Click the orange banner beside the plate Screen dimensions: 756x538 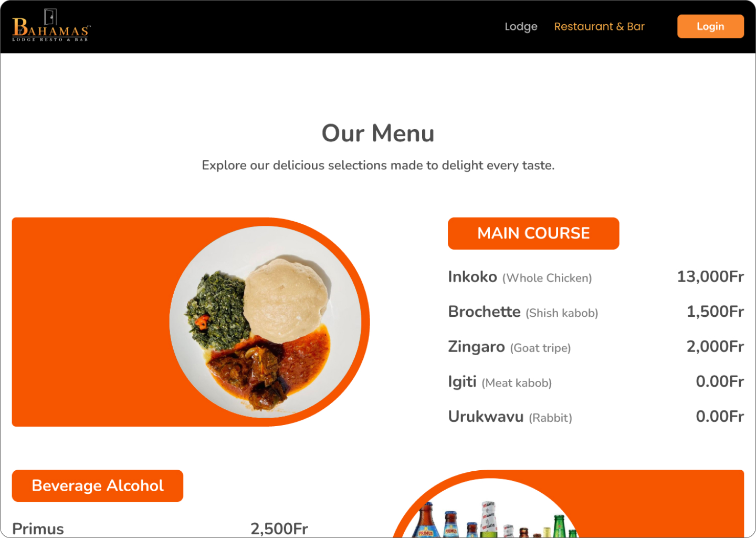90,322
